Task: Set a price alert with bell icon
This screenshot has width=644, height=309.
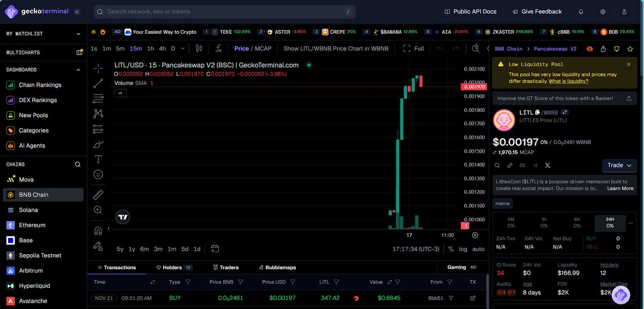Action: (616, 48)
